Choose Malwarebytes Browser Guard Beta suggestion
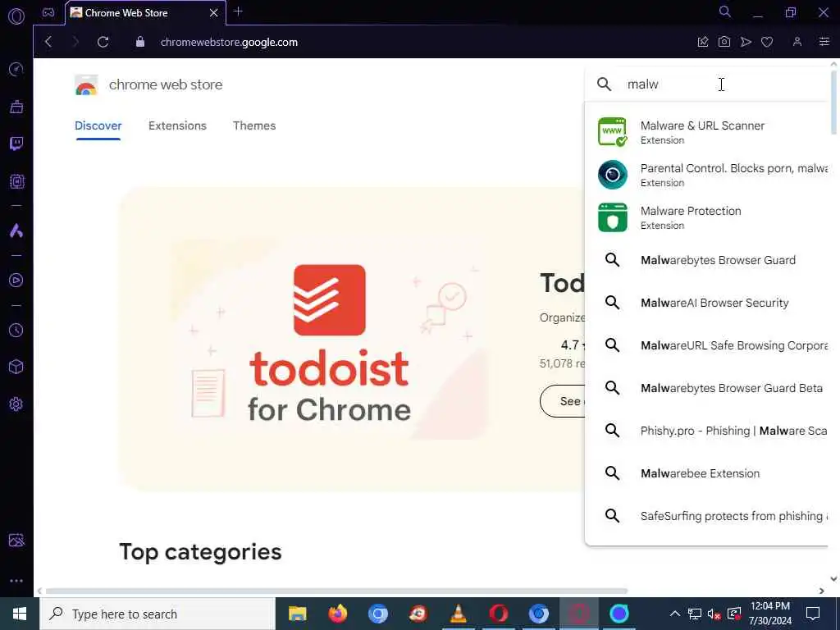840x630 pixels. (x=707, y=388)
